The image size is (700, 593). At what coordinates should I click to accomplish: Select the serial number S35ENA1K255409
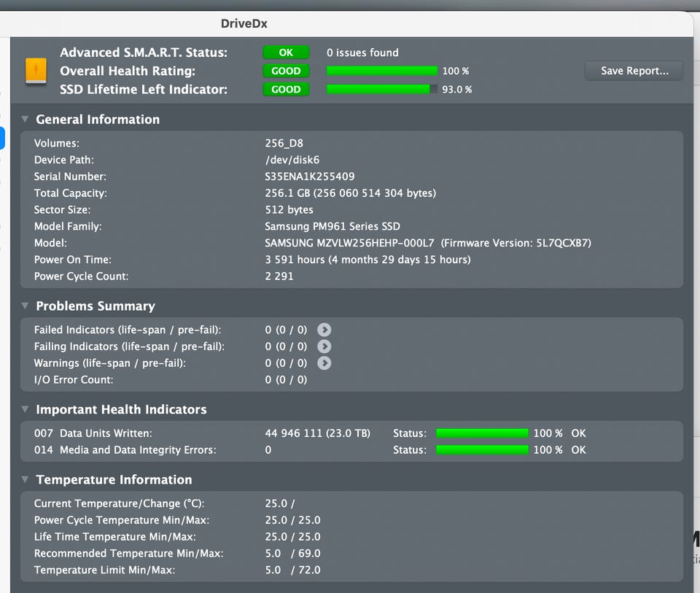309,177
